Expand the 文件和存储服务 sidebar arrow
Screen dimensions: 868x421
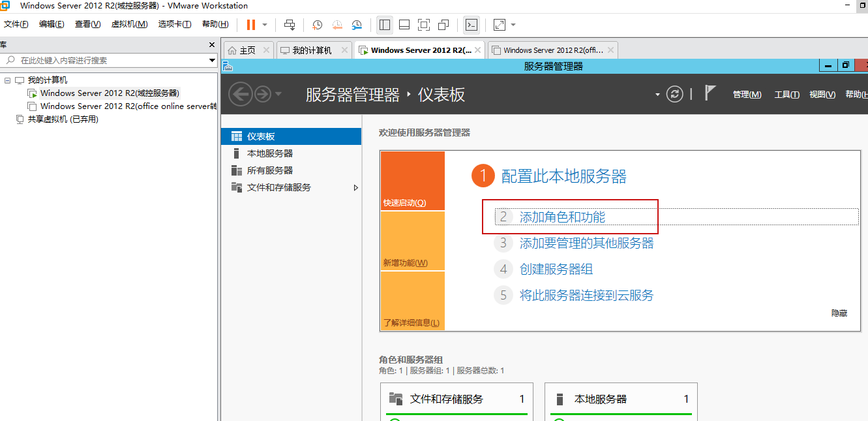click(355, 187)
